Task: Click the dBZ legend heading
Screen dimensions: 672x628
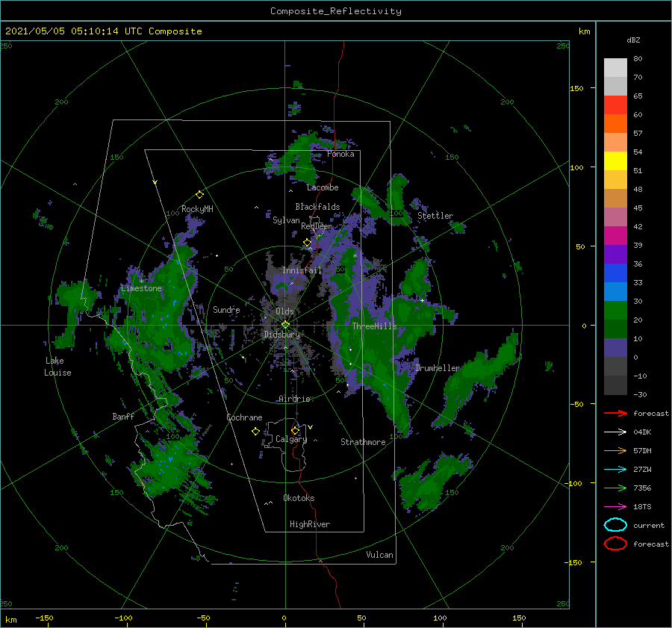Action: 633,40
